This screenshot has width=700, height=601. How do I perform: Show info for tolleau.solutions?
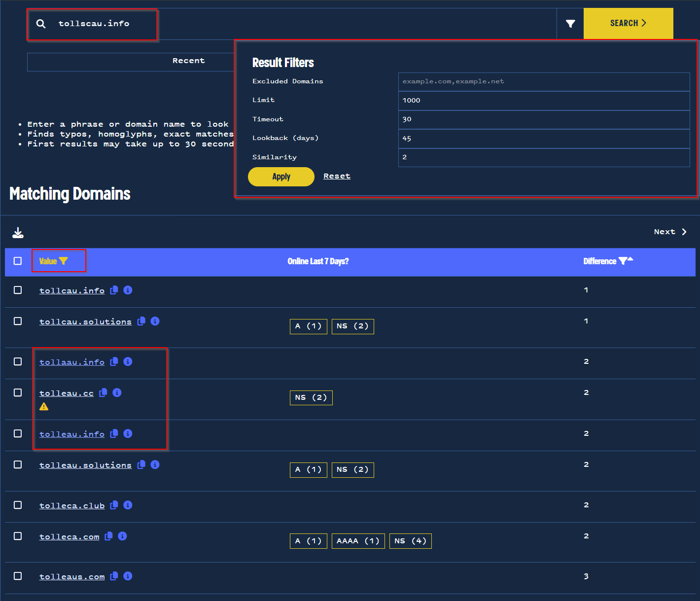point(155,464)
